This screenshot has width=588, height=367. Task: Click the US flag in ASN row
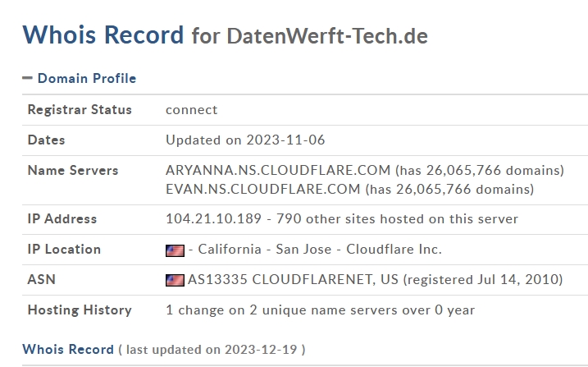tap(175, 280)
